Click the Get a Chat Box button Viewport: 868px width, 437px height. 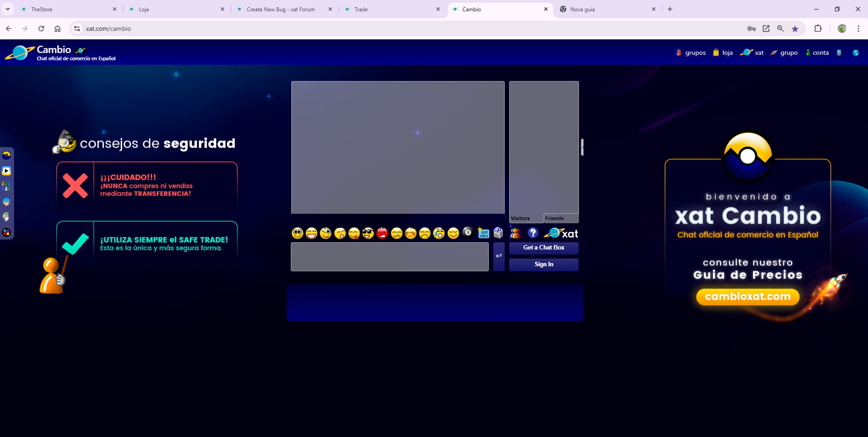coord(544,248)
